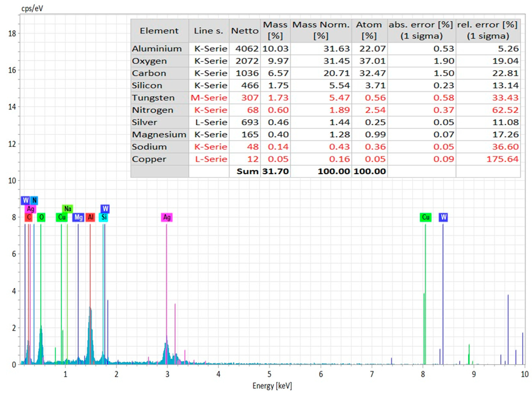Select the Aluminium row name cell
This screenshot has height=395, width=532.
coord(157,49)
